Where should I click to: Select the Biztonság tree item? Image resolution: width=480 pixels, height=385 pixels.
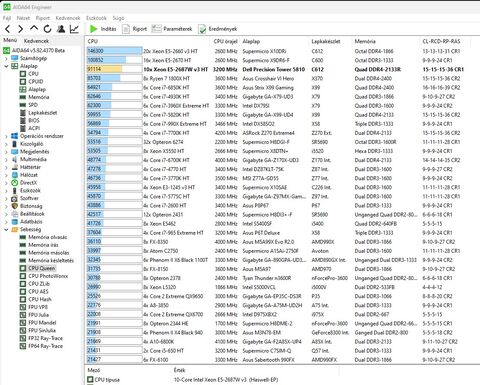[27, 206]
